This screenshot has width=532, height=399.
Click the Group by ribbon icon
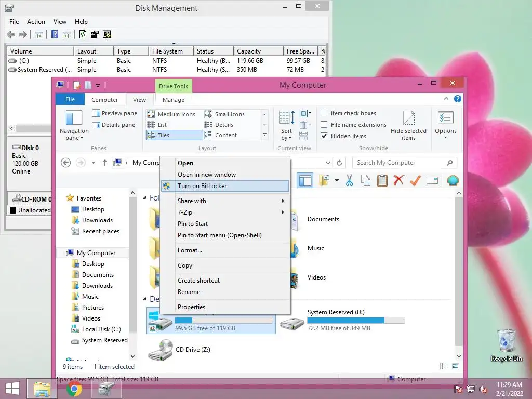coord(305,113)
